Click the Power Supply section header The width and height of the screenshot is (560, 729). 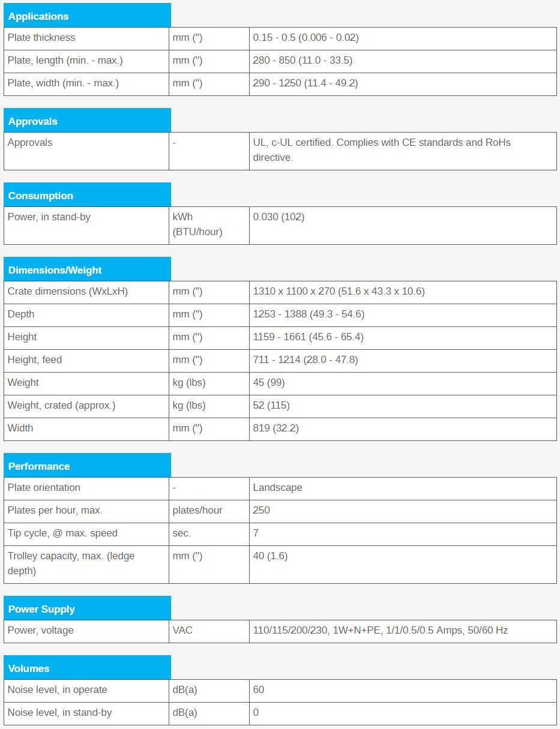click(41, 609)
